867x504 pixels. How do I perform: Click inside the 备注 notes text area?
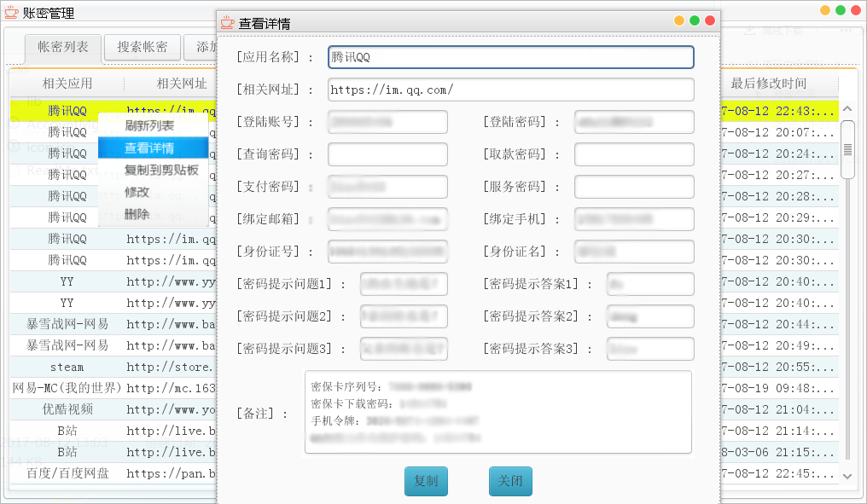498,412
